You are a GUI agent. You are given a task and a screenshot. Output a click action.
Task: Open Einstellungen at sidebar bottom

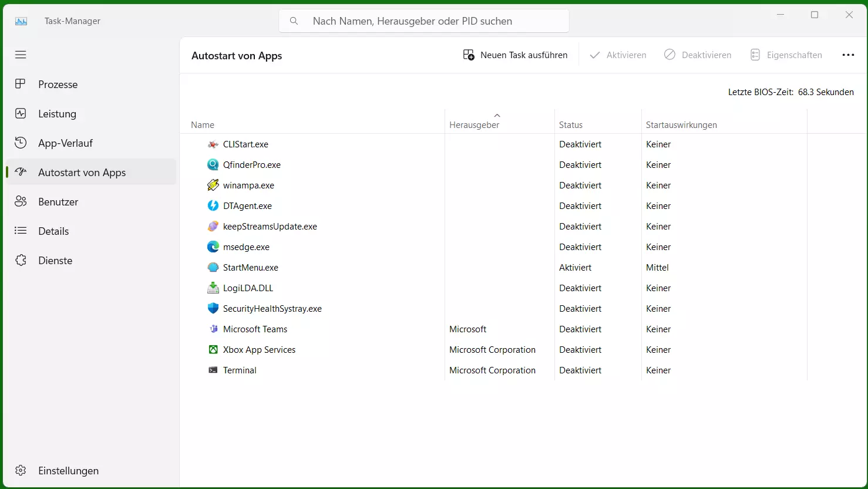91,471
